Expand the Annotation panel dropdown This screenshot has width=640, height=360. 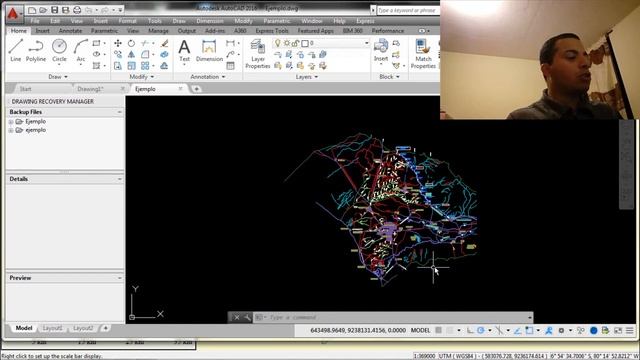(x=208, y=77)
